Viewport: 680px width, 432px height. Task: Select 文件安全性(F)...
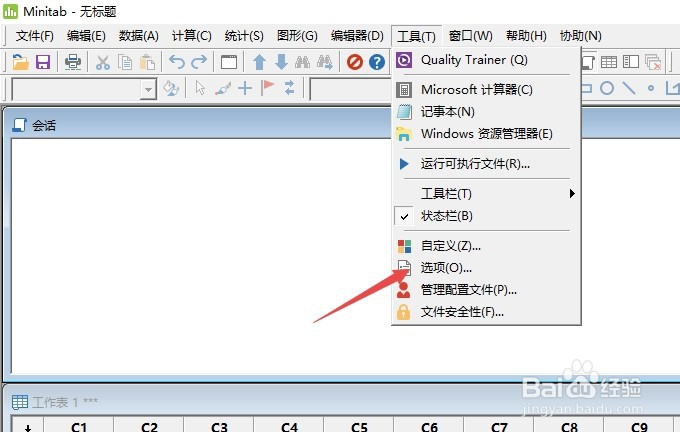(x=486, y=312)
